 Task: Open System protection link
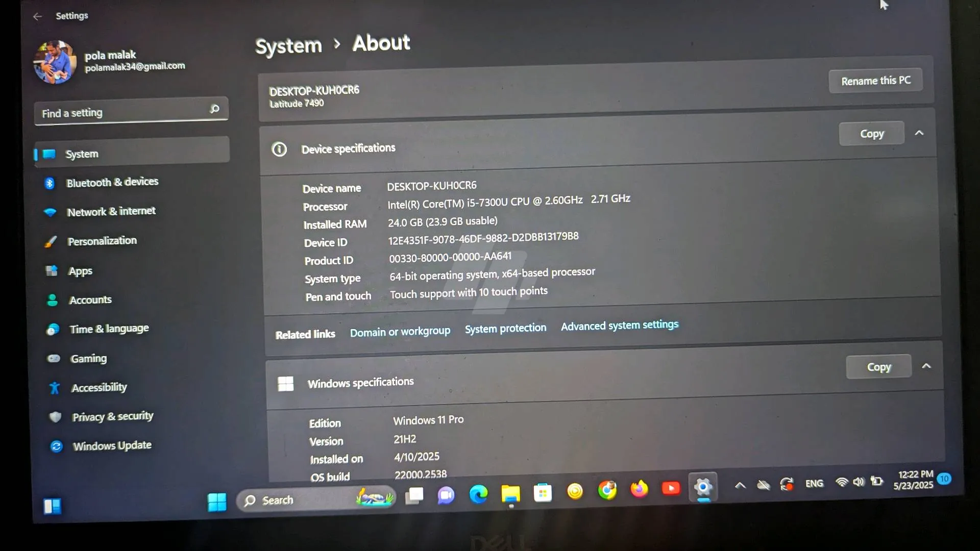coord(505,329)
